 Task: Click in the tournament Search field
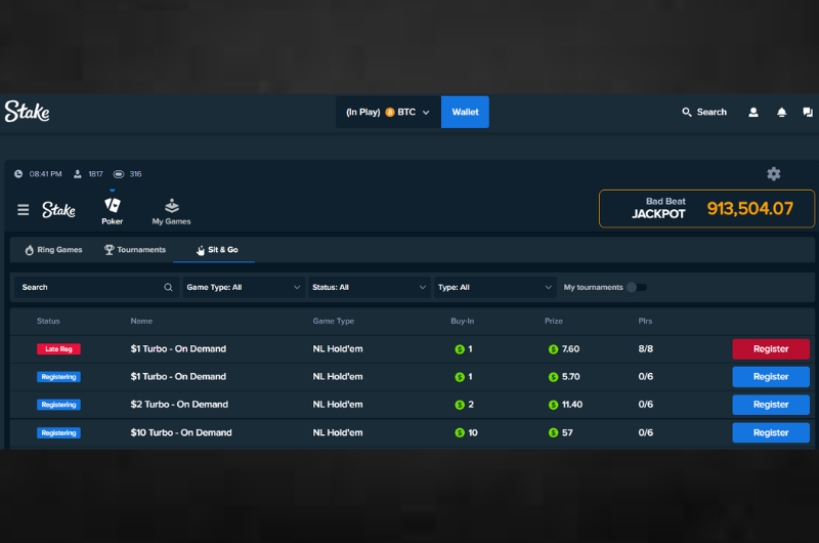[x=95, y=287]
